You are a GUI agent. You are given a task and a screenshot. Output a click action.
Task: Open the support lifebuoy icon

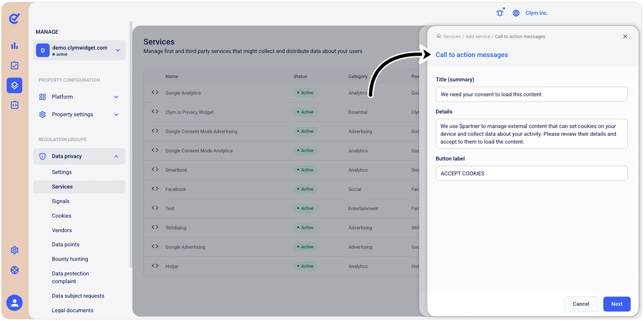[14, 270]
